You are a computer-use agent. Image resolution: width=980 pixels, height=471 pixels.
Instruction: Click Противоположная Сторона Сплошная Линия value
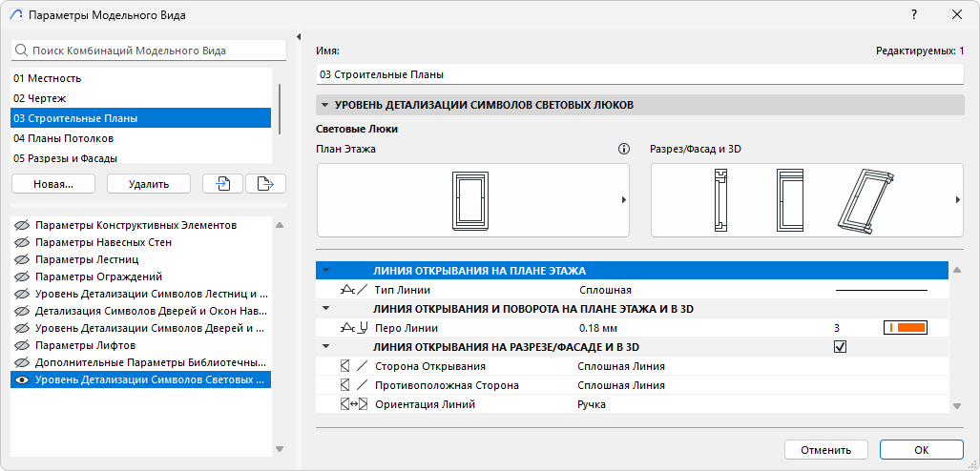622,385
